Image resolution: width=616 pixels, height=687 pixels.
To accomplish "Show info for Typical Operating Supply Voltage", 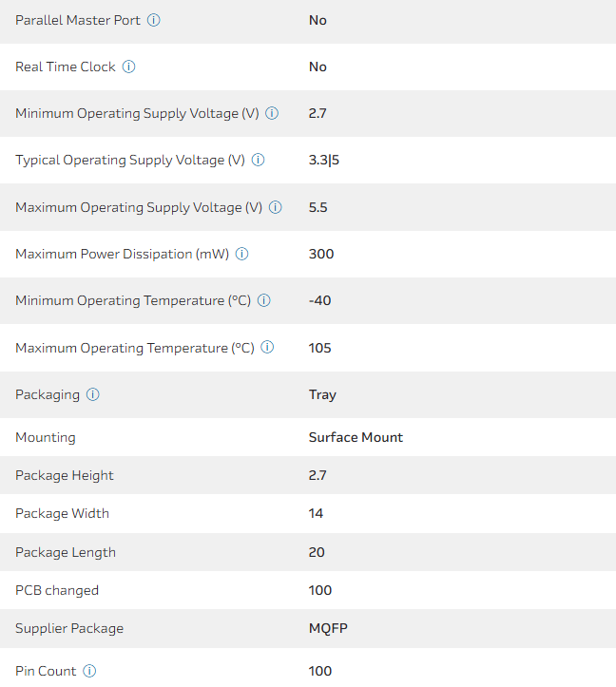I will pyautogui.click(x=258, y=161).
